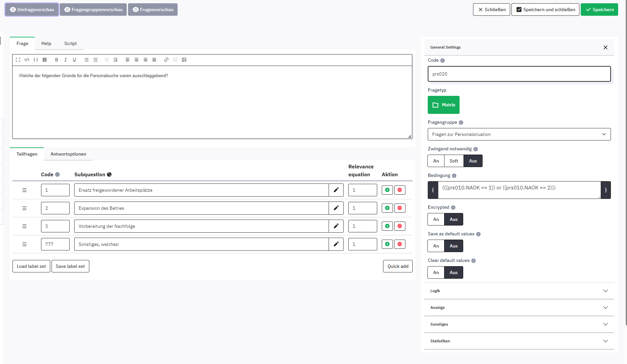Open the Umfragevorschau preview
This screenshot has height=364, width=627.
pyautogui.click(x=32, y=10)
